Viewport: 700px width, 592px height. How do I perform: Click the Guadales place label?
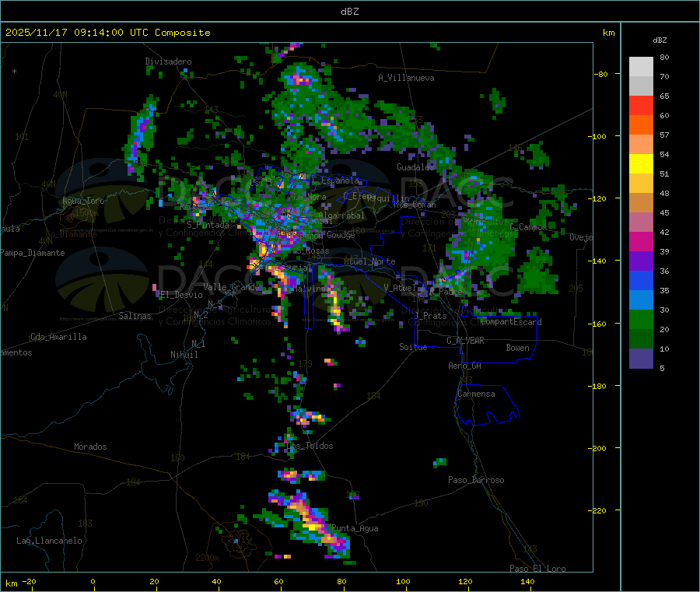(415, 167)
